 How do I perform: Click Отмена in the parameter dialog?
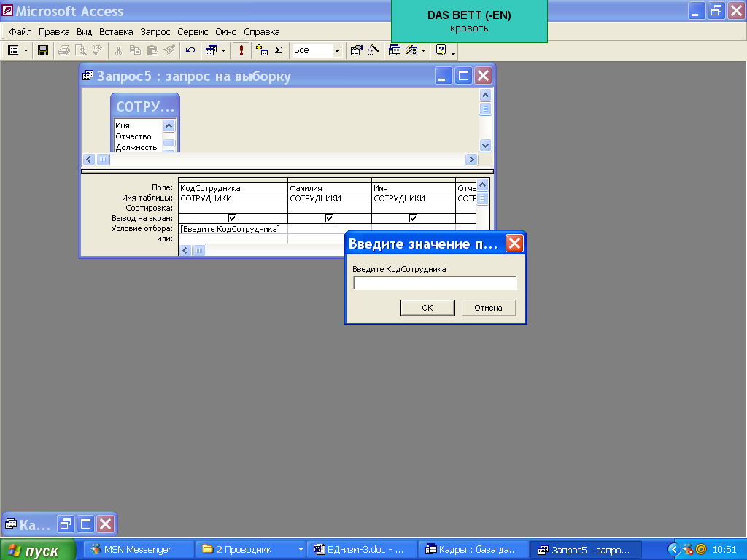(x=488, y=308)
